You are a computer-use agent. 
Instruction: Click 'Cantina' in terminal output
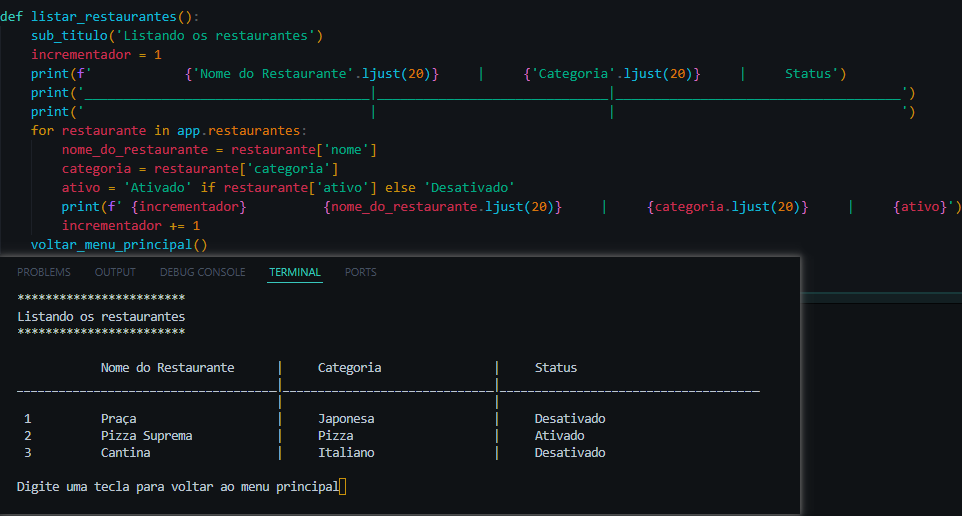pyautogui.click(x=125, y=453)
